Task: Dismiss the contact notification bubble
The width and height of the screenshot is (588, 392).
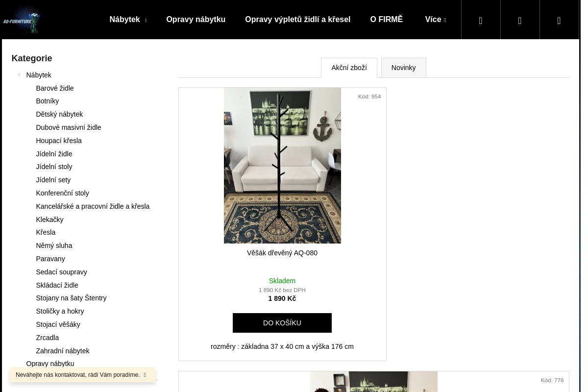Action: click(145, 375)
